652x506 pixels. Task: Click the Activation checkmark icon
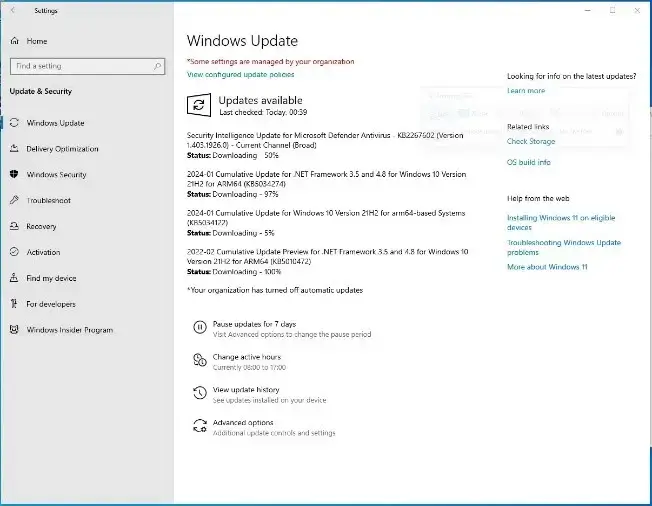click(x=14, y=252)
